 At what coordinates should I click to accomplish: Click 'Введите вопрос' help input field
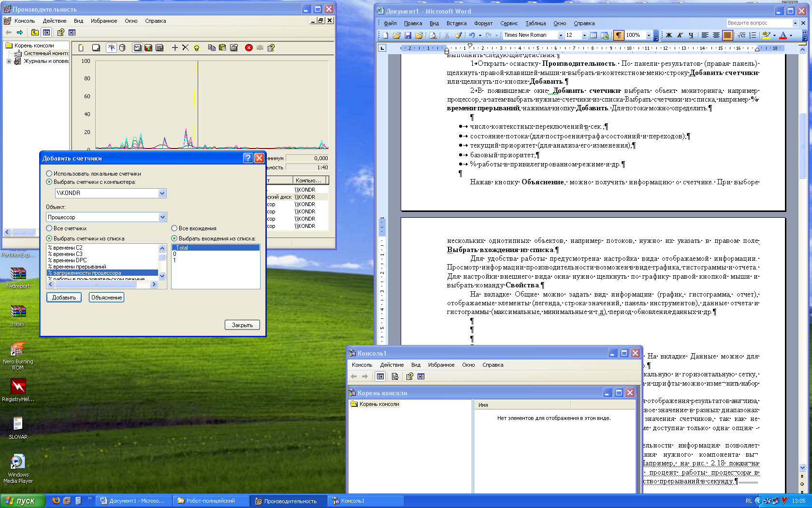pos(758,23)
